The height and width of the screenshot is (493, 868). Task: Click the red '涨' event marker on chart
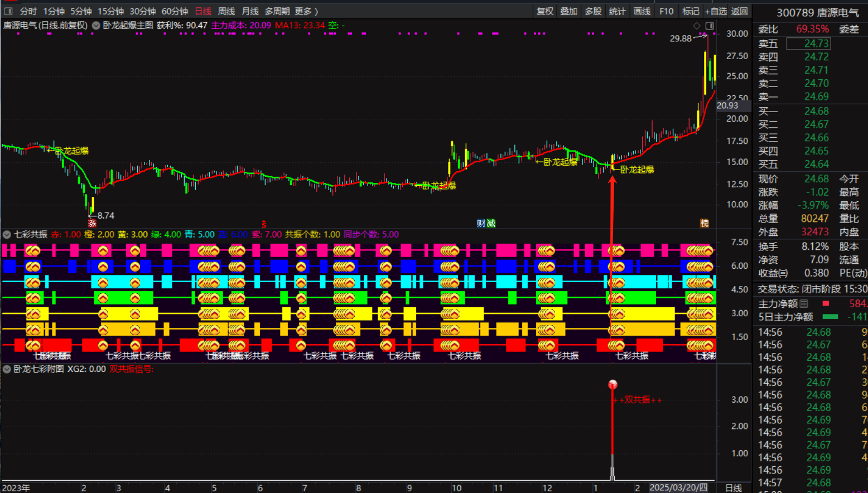pos(92,224)
